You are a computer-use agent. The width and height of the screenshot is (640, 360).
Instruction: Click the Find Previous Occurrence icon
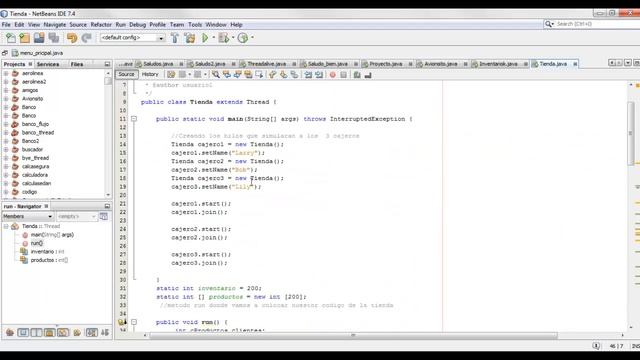click(x=227, y=75)
